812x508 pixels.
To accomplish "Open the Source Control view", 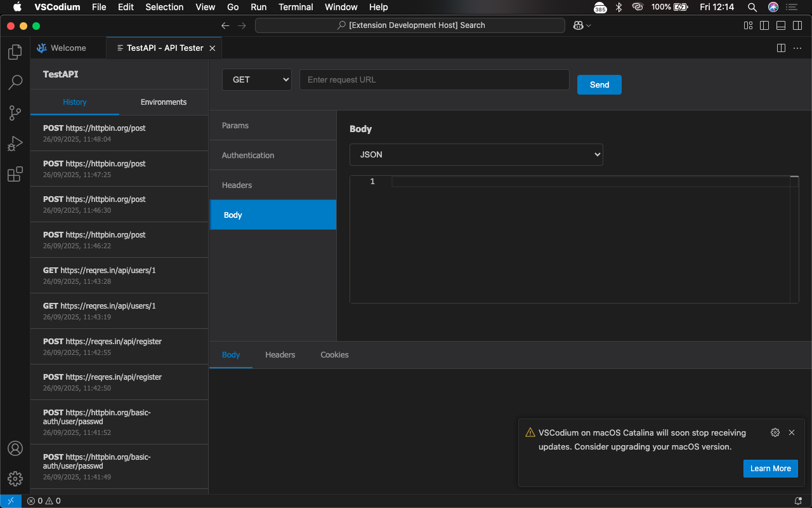I will coord(15,113).
